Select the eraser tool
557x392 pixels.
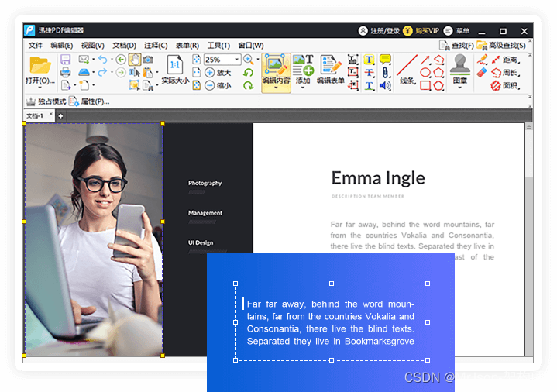[x=481, y=73]
